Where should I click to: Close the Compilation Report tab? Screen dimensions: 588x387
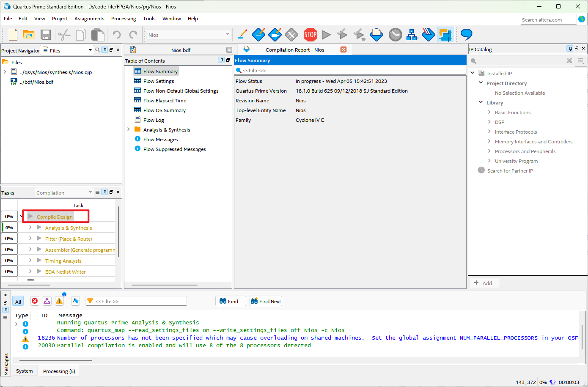click(x=343, y=49)
